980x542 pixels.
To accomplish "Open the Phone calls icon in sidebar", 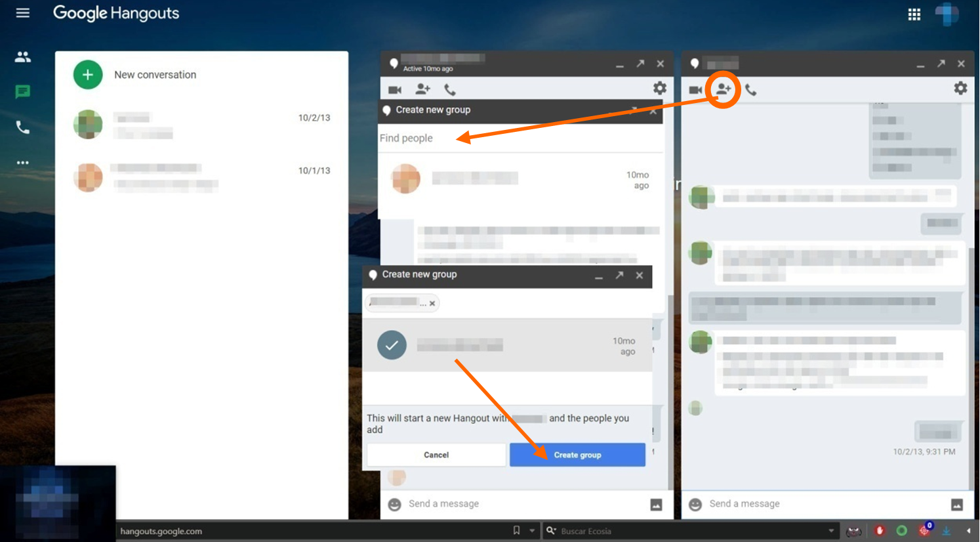I will (x=22, y=127).
